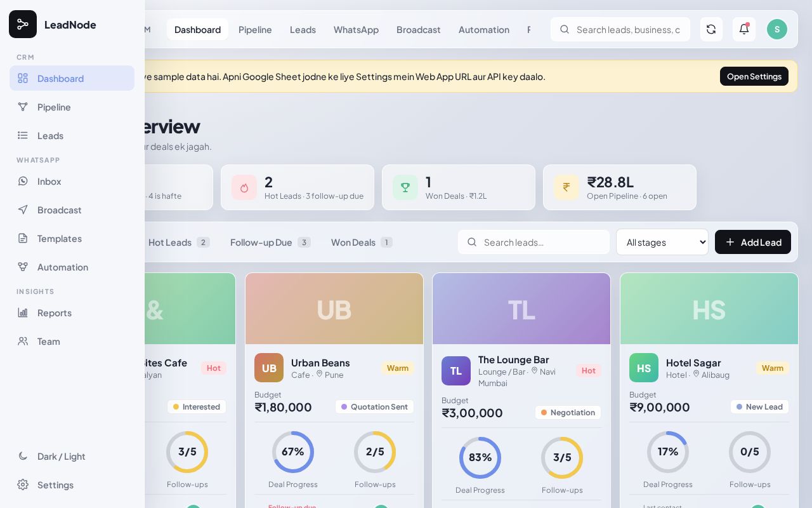Click the 83% Deal Progress ring
This screenshot has width=812, height=508.
(x=480, y=458)
